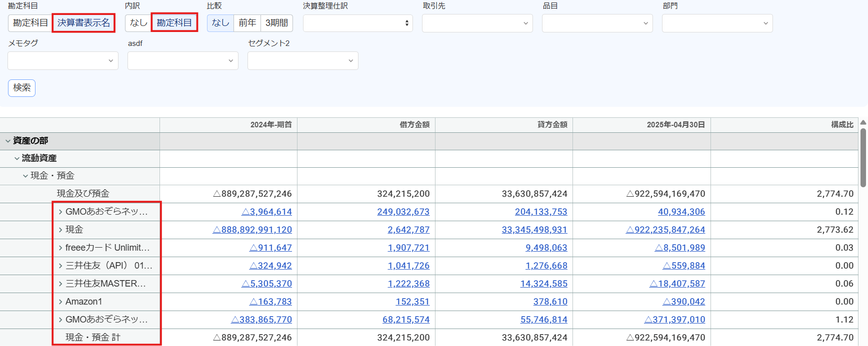Click the 2025年-04月30日 column header
This screenshot has height=346, width=868.
click(642, 125)
